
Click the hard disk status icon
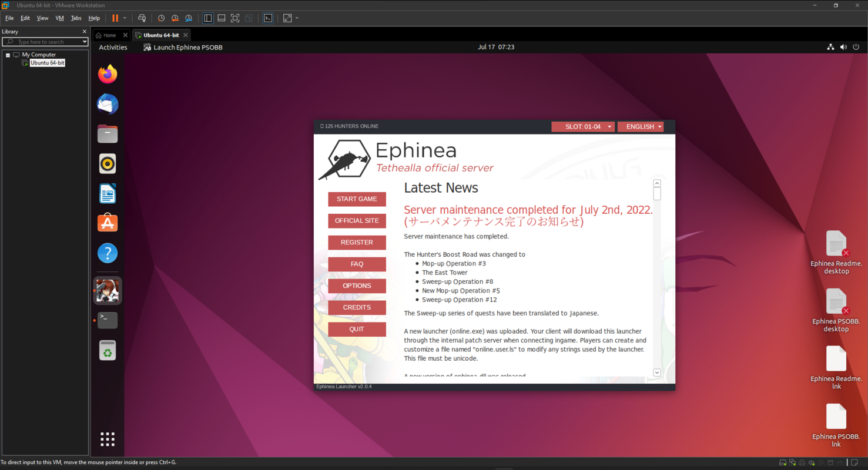tap(783, 463)
